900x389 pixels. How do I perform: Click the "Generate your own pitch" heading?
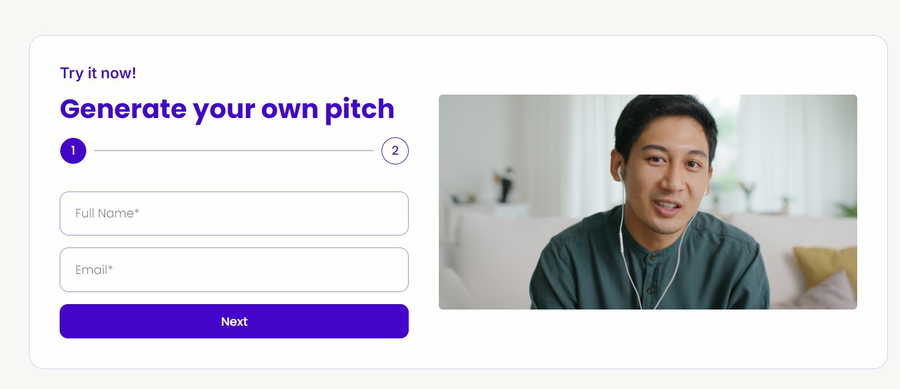227,110
